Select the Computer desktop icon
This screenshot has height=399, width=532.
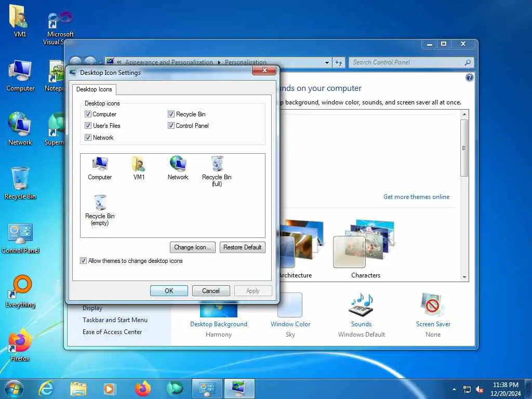coord(20,76)
